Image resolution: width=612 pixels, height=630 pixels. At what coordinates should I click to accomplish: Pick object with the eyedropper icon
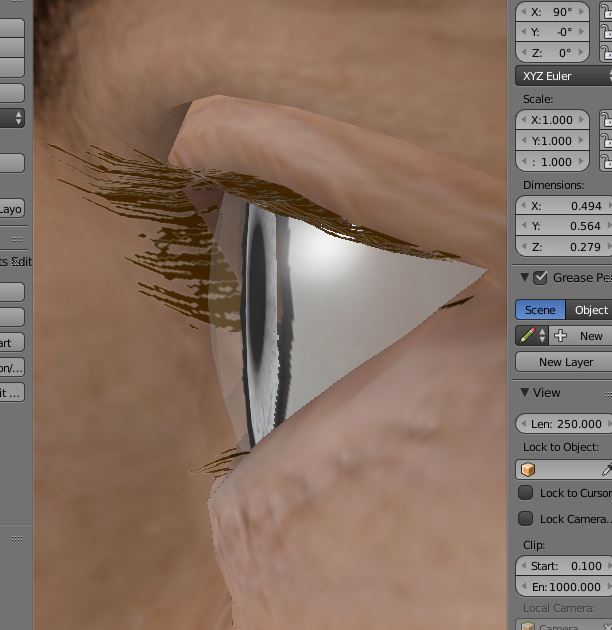point(606,469)
